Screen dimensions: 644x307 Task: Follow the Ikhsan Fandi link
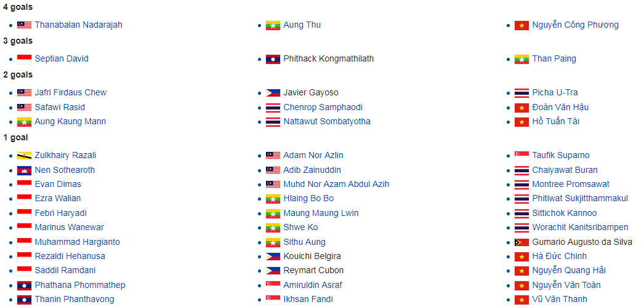(308, 299)
